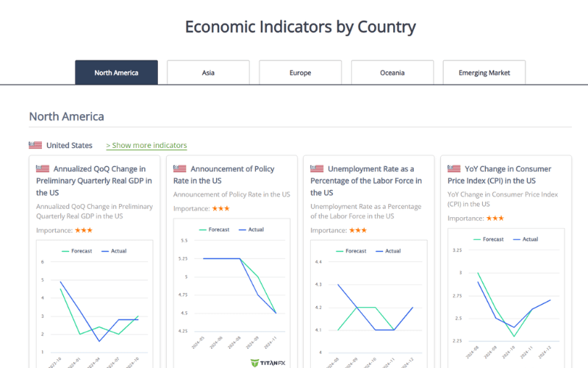
Task: Click the flag icon on the GDP card
Action: coord(43,169)
